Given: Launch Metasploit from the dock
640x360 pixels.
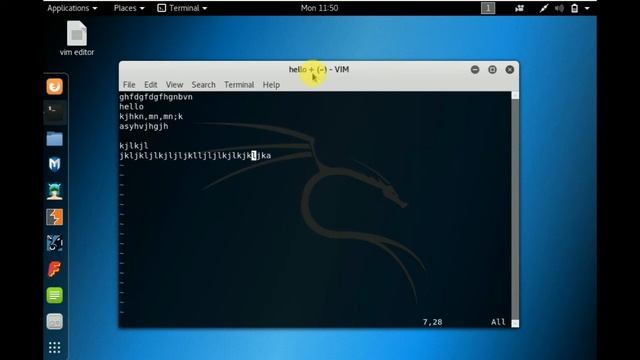Looking at the screenshot, I should tap(54, 164).
